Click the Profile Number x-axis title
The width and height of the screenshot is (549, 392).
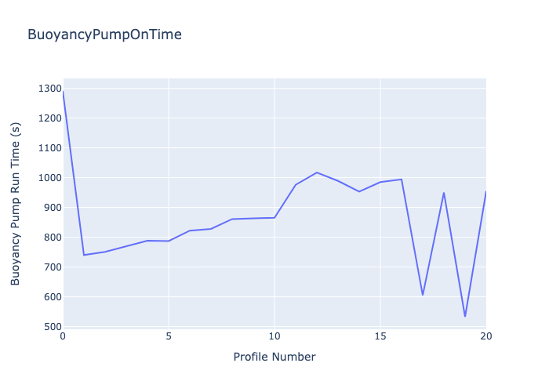click(x=274, y=357)
